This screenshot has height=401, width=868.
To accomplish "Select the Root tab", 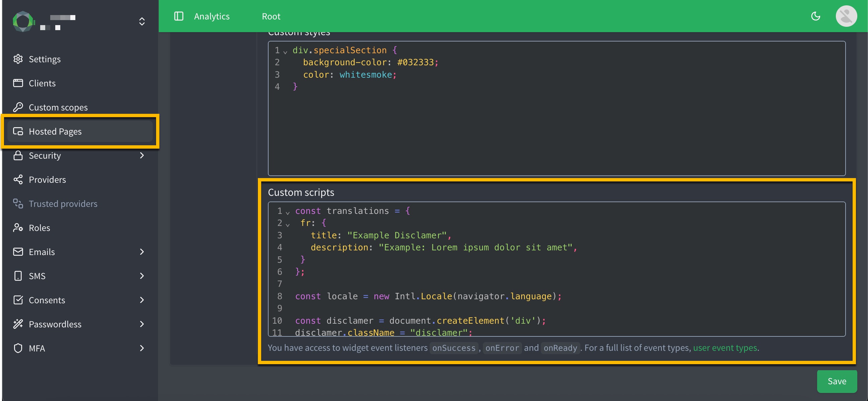I will pyautogui.click(x=271, y=16).
